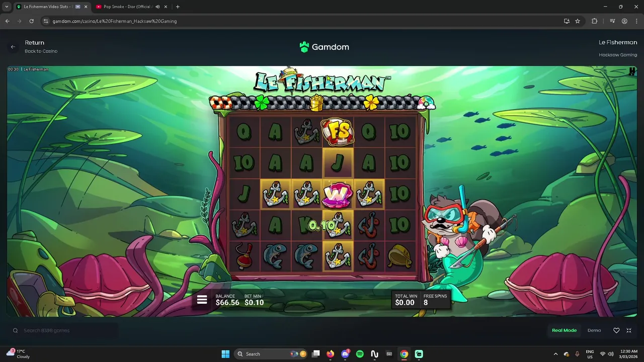This screenshot has height=362, width=644.
Task: Open new browser tab
Action: (x=178, y=7)
